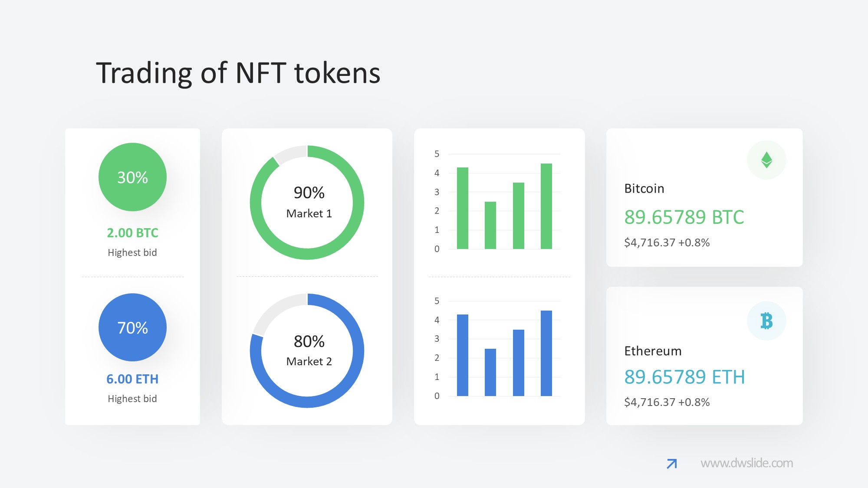Select the green 30% circle
Viewport: 868px width, 488px height.
[x=132, y=177]
